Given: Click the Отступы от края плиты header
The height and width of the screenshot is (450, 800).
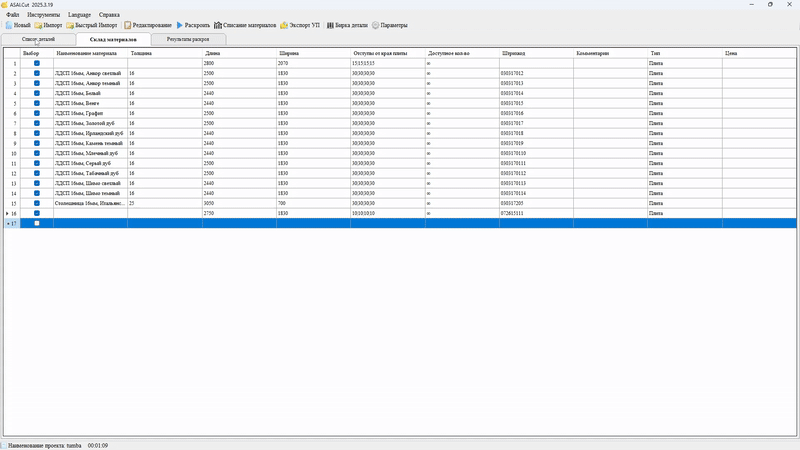Looking at the screenshot, I should click(x=388, y=53).
